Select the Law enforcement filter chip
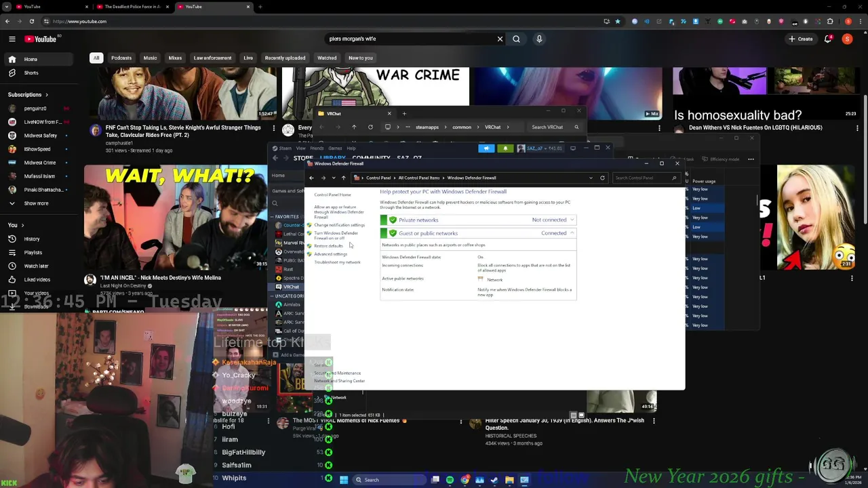 [x=212, y=58]
